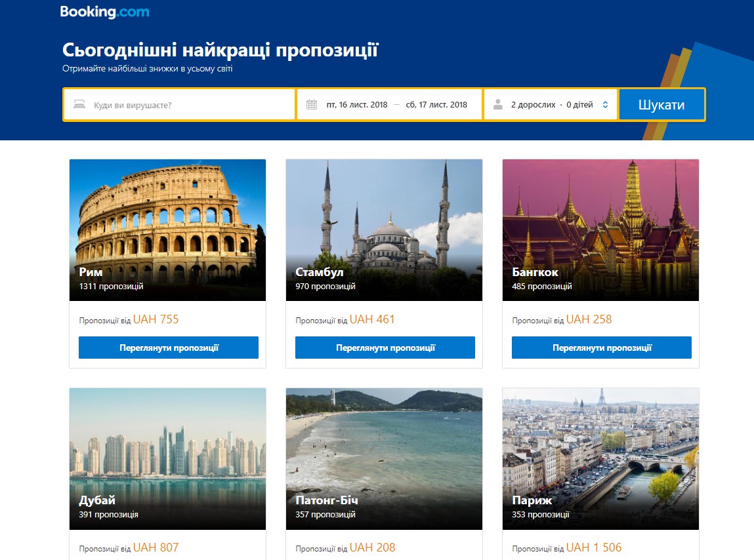Click Переглянути пропозиції under Стамбул

(x=385, y=348)
